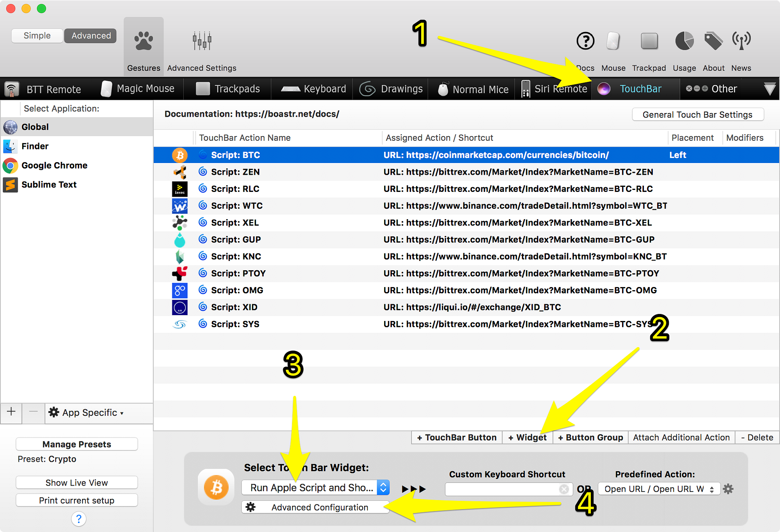The width and height of the screenshot is (780, 532).
Task: Click the Manage Presets button
Action: tap(76, 444)
